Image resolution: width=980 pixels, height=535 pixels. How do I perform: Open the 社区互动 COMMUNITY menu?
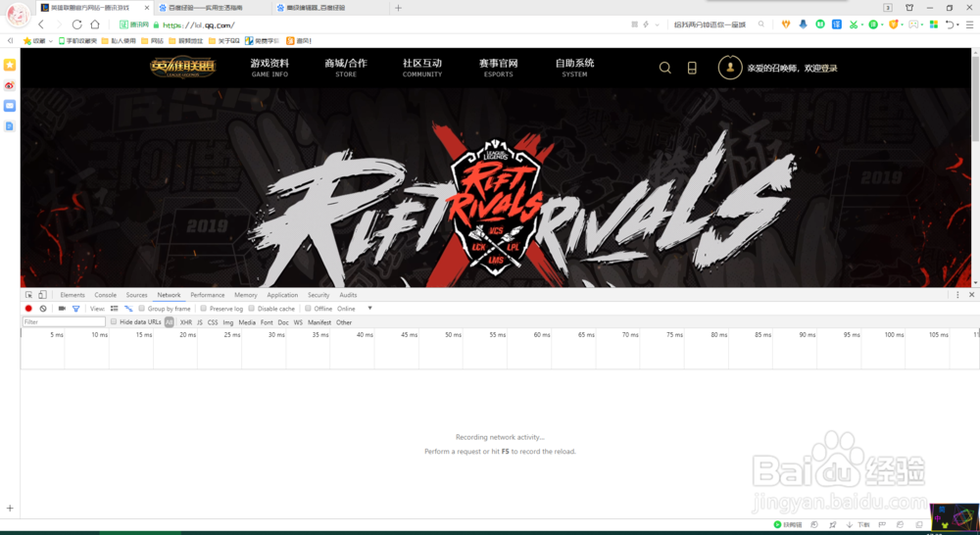(x=421, y=68)
